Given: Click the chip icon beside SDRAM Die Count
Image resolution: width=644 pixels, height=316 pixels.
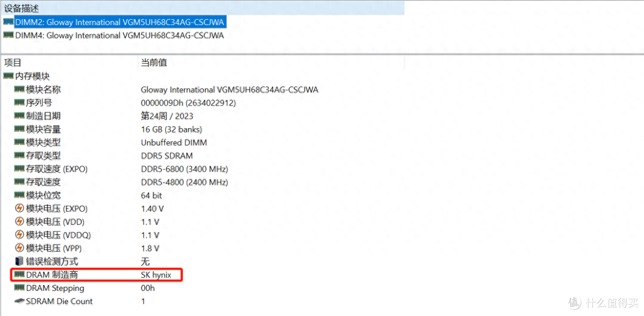Looking at the screenshot, I should (x=19, y=301).
